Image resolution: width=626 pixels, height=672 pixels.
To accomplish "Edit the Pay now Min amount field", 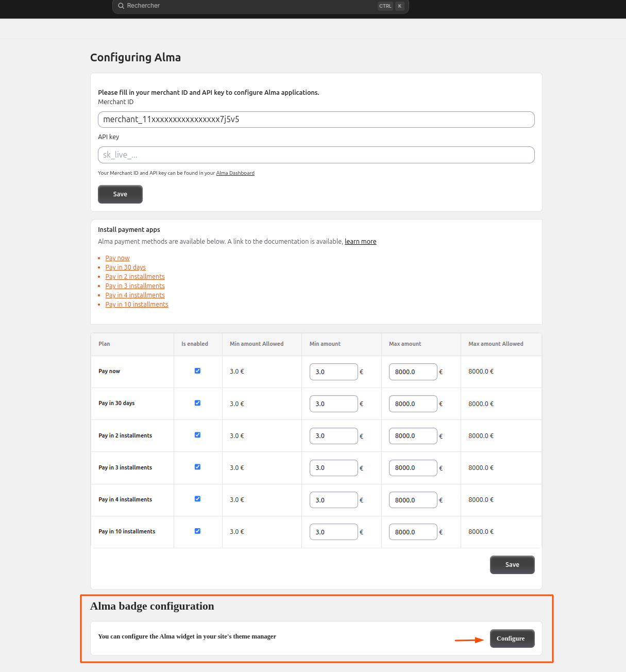I will pyautogui.click(x=333, y=372).
